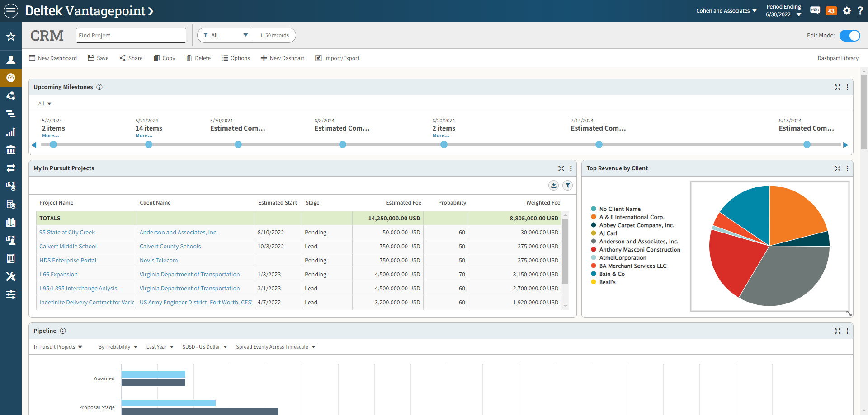This screenshot has width=868, height=415.
Task: Open the Calvert Middle School project link
Action: (x=68, y=247)
